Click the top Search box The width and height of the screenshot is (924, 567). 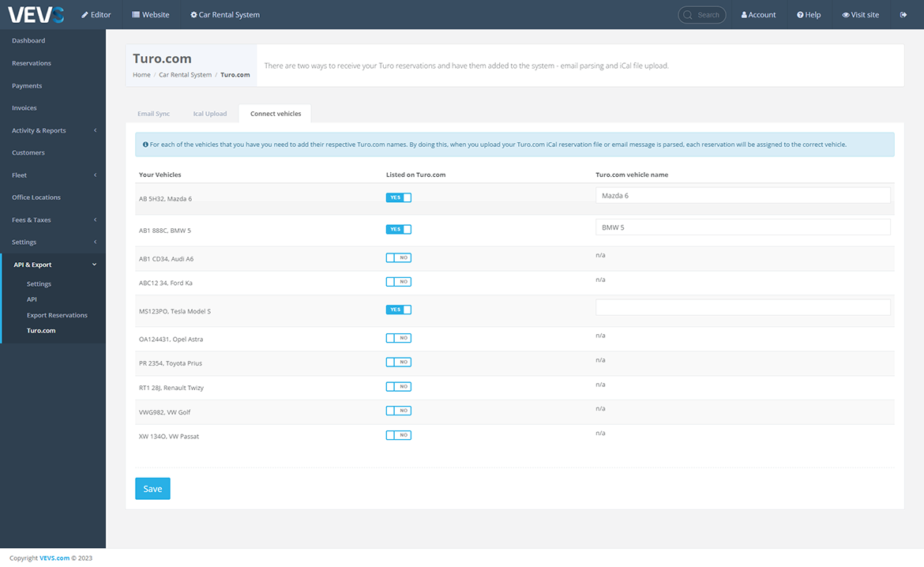702,15
